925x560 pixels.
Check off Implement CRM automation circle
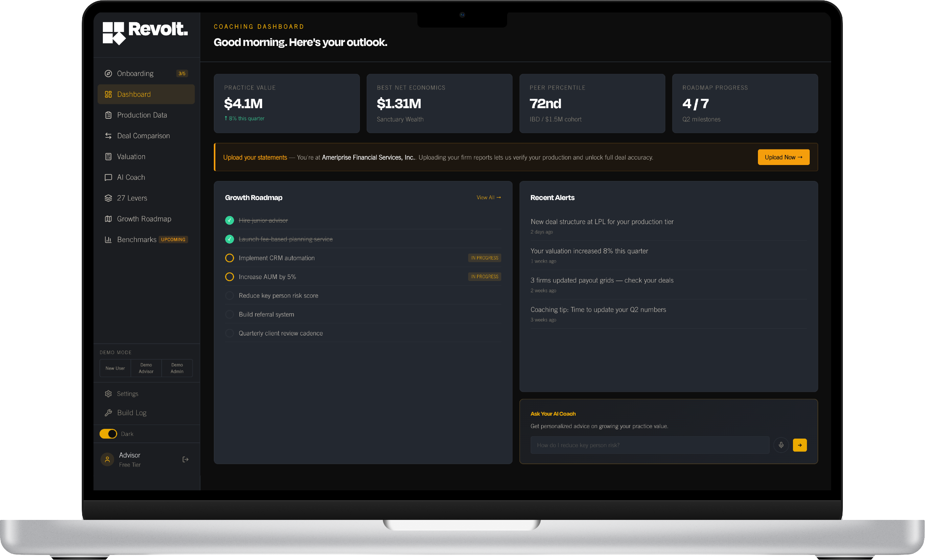[x=229, y=258]
